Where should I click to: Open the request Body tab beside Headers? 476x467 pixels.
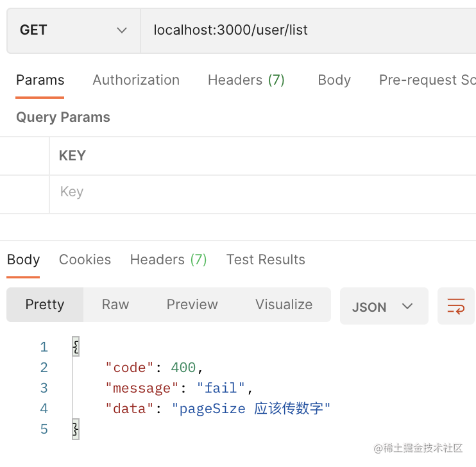point(334,80)
